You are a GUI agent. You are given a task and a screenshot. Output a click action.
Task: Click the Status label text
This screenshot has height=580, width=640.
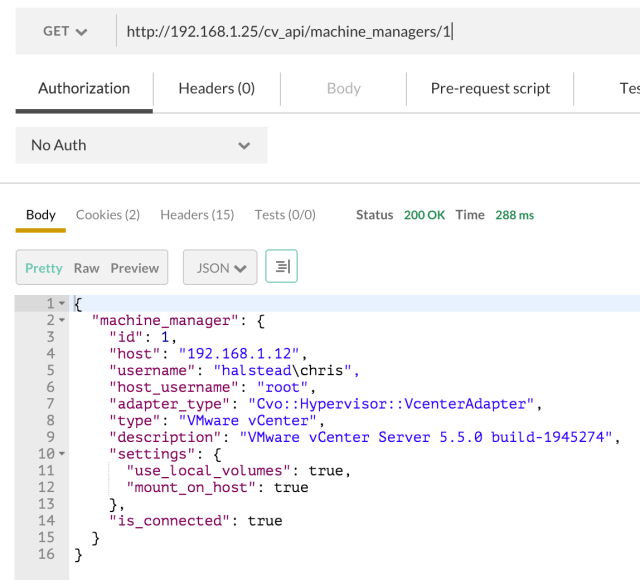(374, 215)
